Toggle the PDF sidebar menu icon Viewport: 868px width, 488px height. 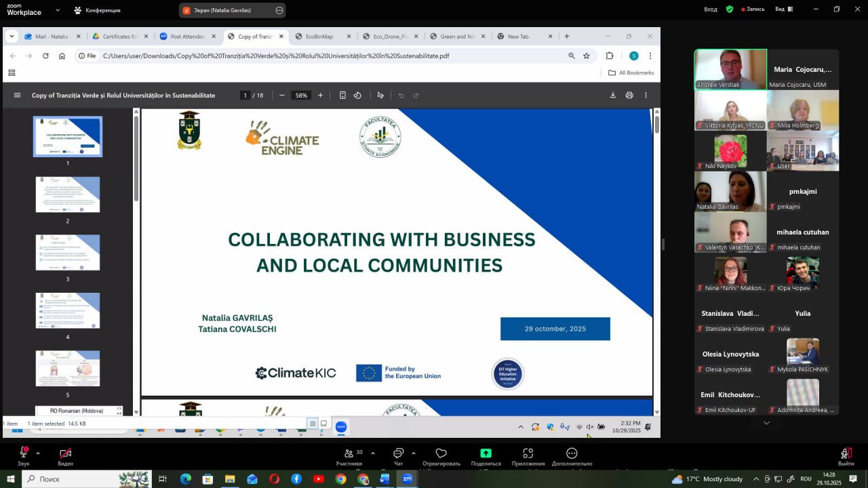(17, 96)
